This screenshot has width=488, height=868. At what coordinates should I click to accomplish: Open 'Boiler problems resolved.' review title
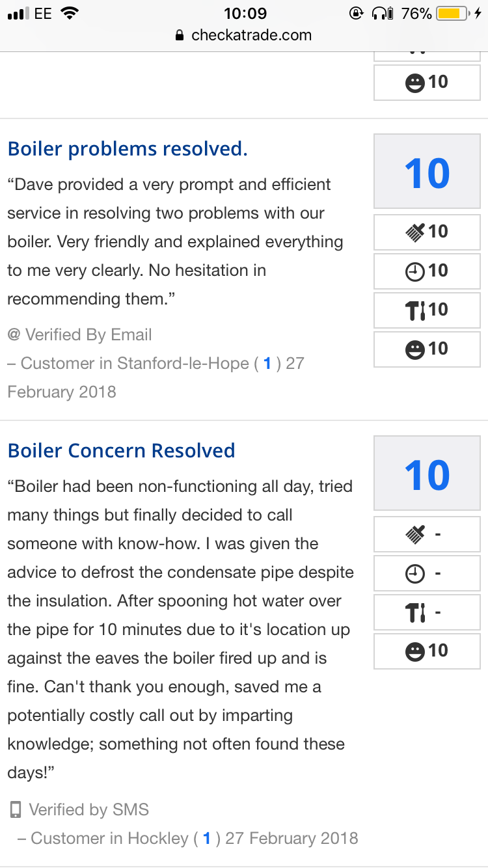[128, 149]
